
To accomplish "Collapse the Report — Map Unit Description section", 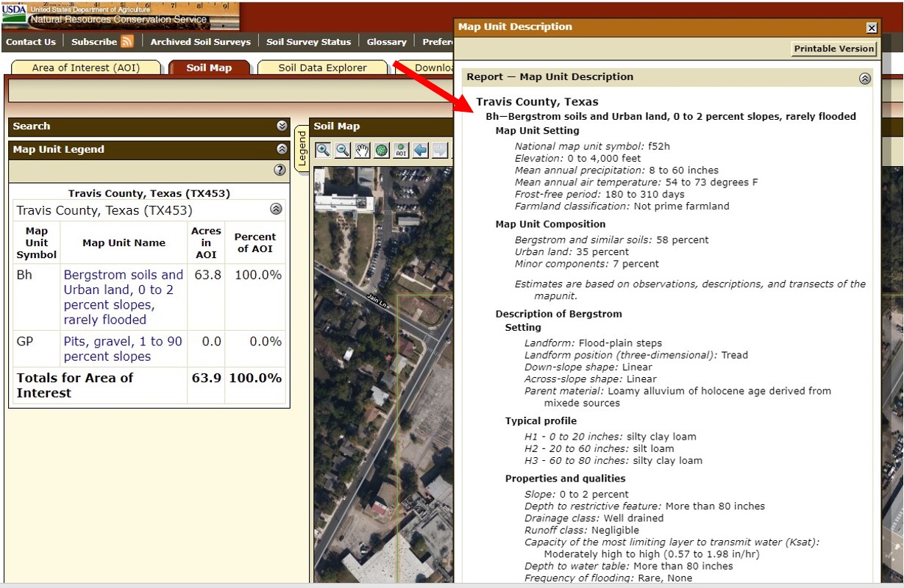I will (x=865, y=78).
